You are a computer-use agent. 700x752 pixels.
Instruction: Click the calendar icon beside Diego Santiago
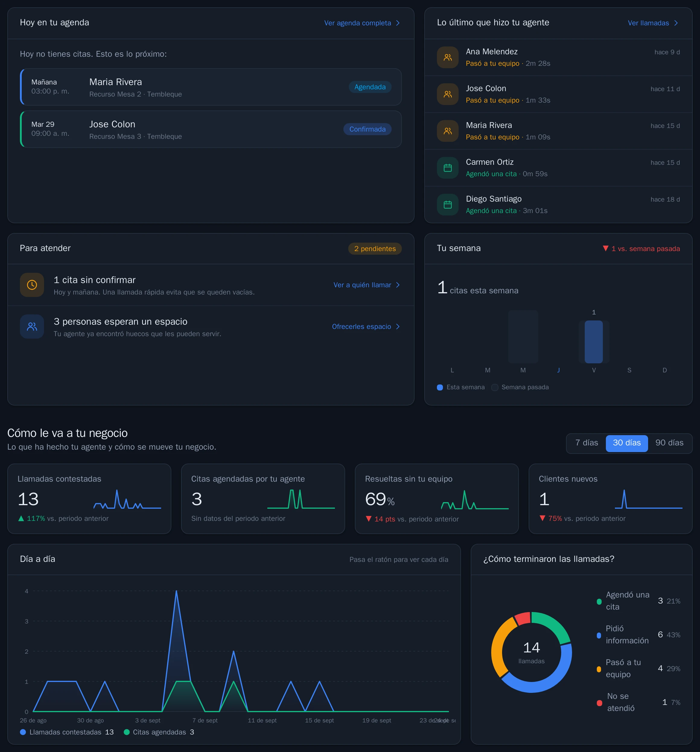(x=447, y=205)
